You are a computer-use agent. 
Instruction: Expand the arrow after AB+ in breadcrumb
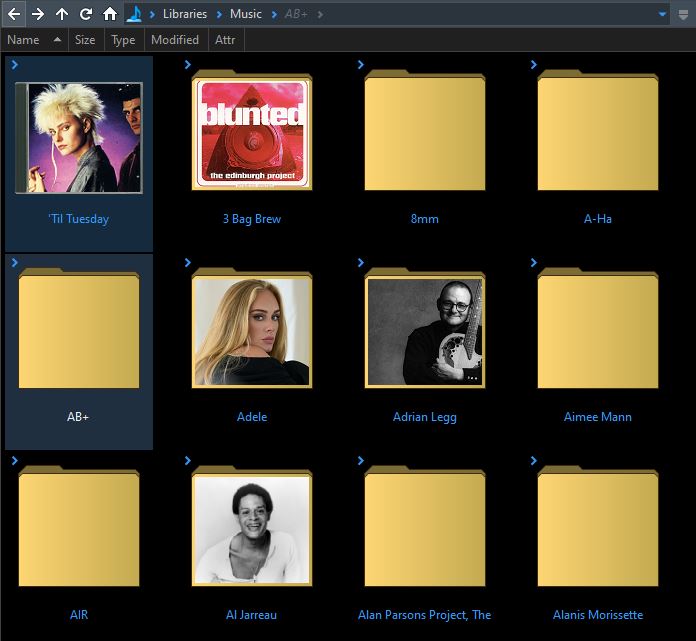[318, 14]
